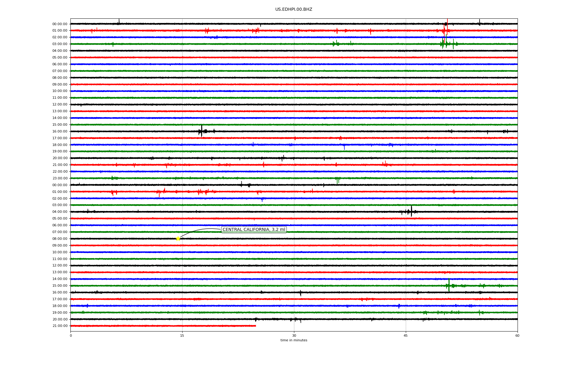Click the first 03:00:00 row label
The height and width of the screenshot is (368, 588).
pyautogui.click(x=60, y=44)
